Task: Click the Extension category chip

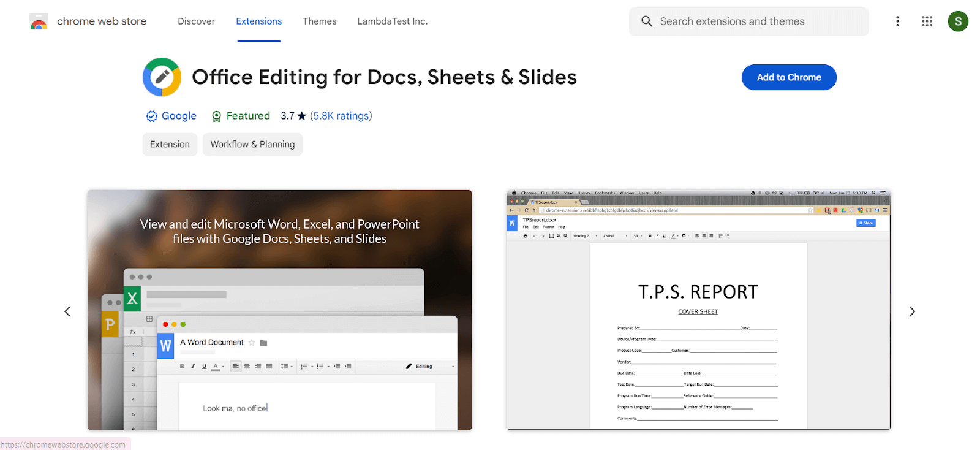Action: point(170,145)
